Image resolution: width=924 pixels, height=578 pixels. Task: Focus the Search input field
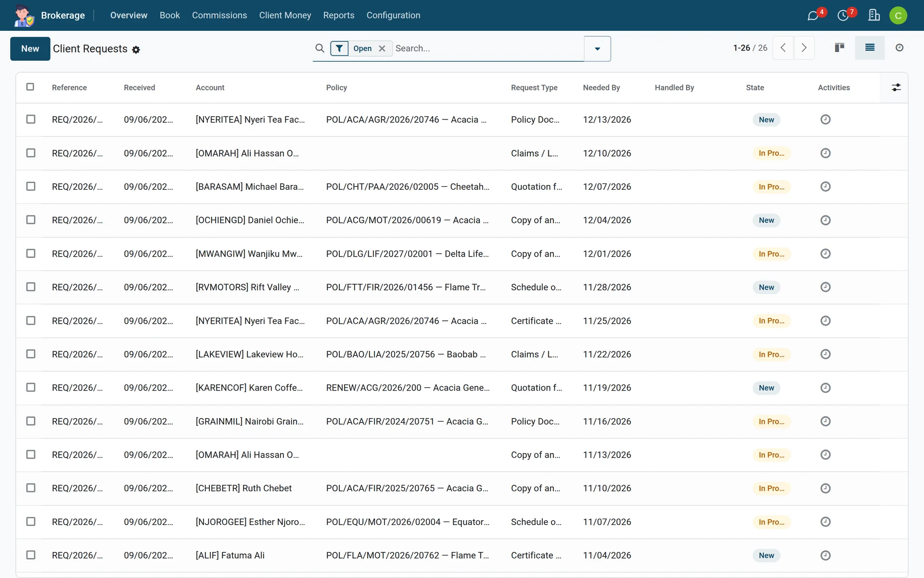click(488, 48)
